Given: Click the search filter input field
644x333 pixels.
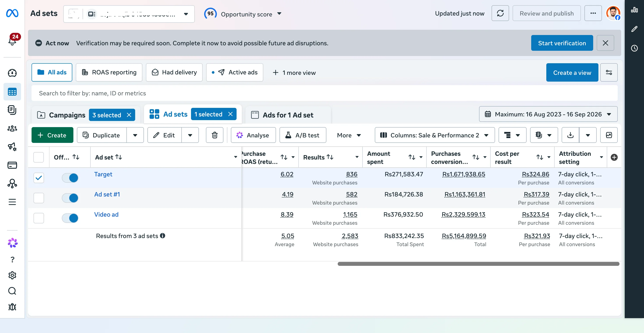Looking at the screenshot, I should click(324, 93).
